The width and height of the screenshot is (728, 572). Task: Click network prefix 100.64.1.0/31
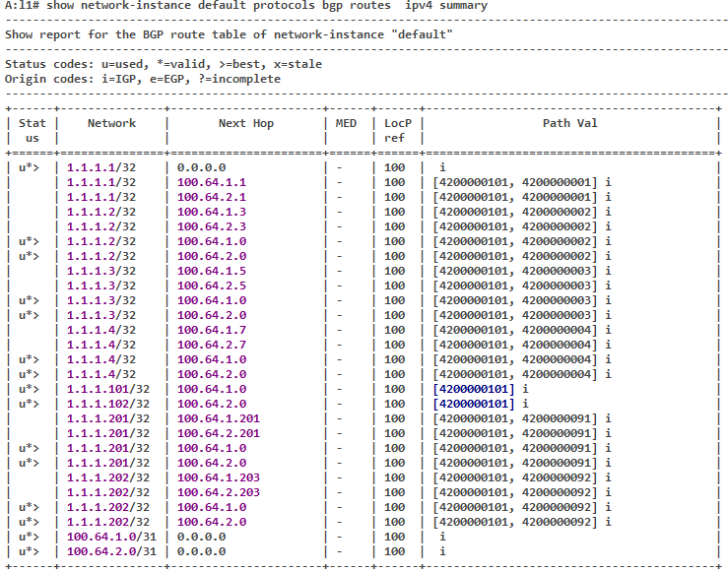pos(111,537)
